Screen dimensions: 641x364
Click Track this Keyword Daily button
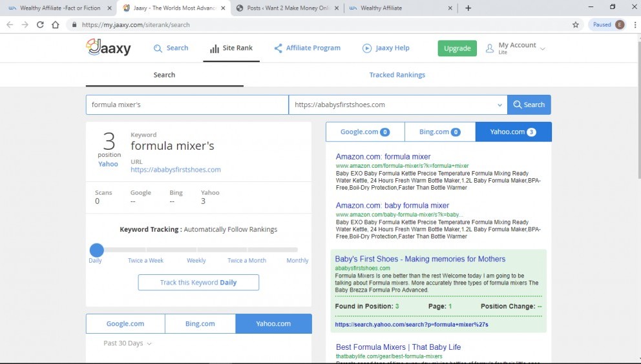(198, 282)
